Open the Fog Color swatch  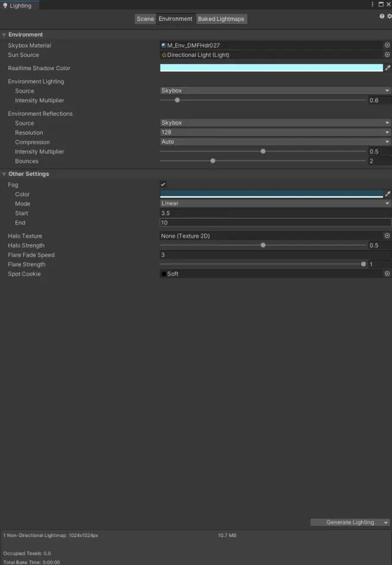coord(271,194)
